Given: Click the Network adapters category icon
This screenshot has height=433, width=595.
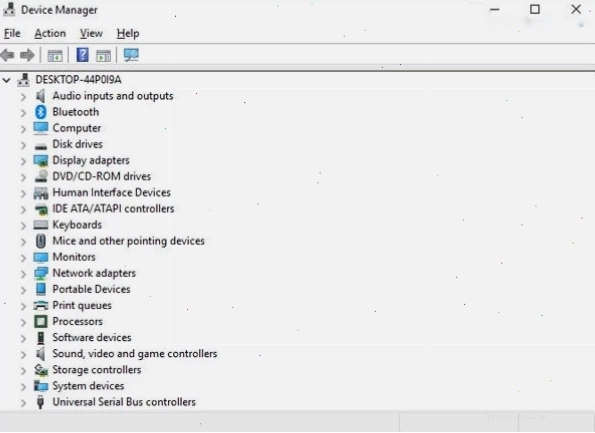Looking at the screenshot, I should pyautogui.click(x=41, y=273).
